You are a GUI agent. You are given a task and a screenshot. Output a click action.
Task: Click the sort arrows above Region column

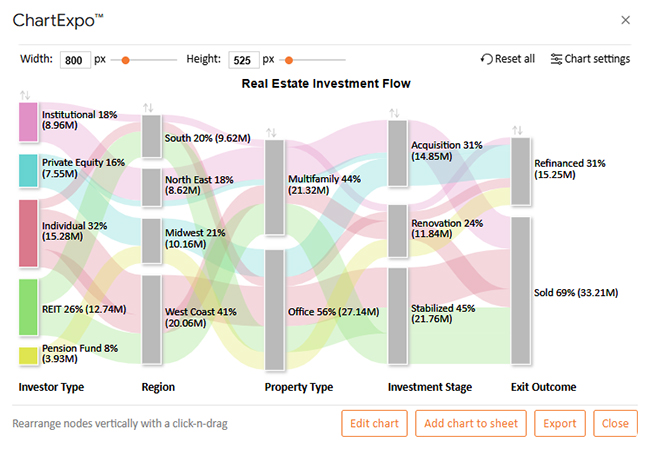click(x=149, y=107)
